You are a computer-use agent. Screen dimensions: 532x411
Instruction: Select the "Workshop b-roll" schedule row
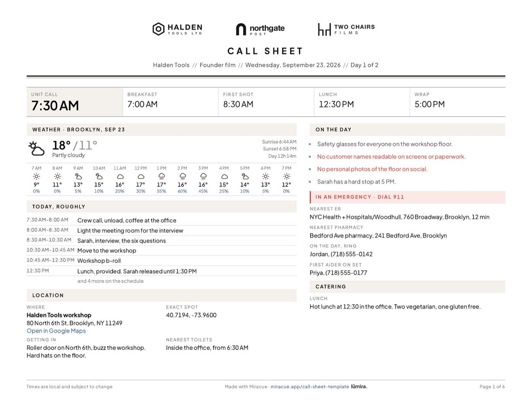pos(161,261)
